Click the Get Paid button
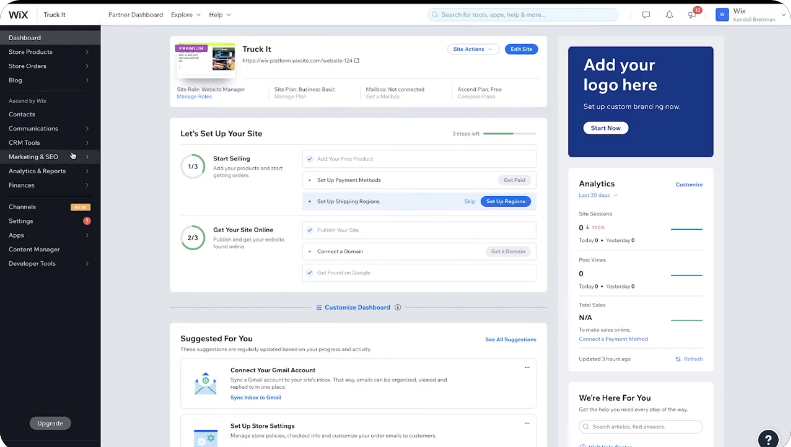Viewport: 791px width, 447px height. [x=514, y=180]
